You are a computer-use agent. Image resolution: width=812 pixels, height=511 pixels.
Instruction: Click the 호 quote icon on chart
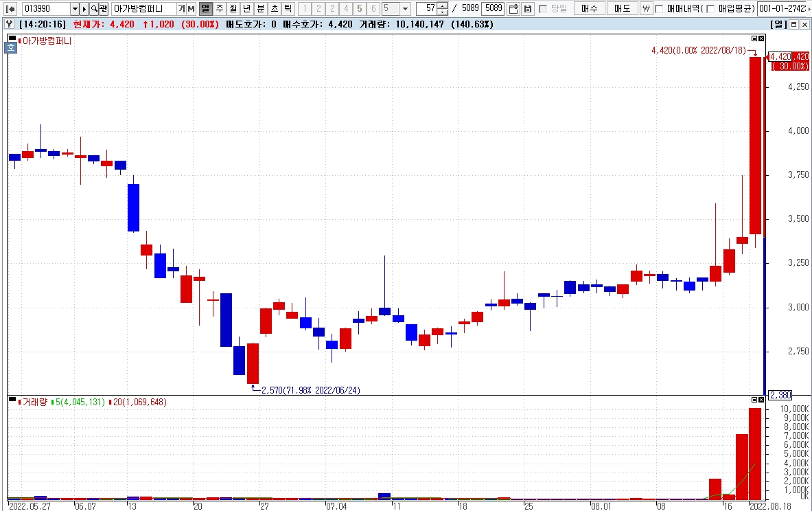pos(11,47)
